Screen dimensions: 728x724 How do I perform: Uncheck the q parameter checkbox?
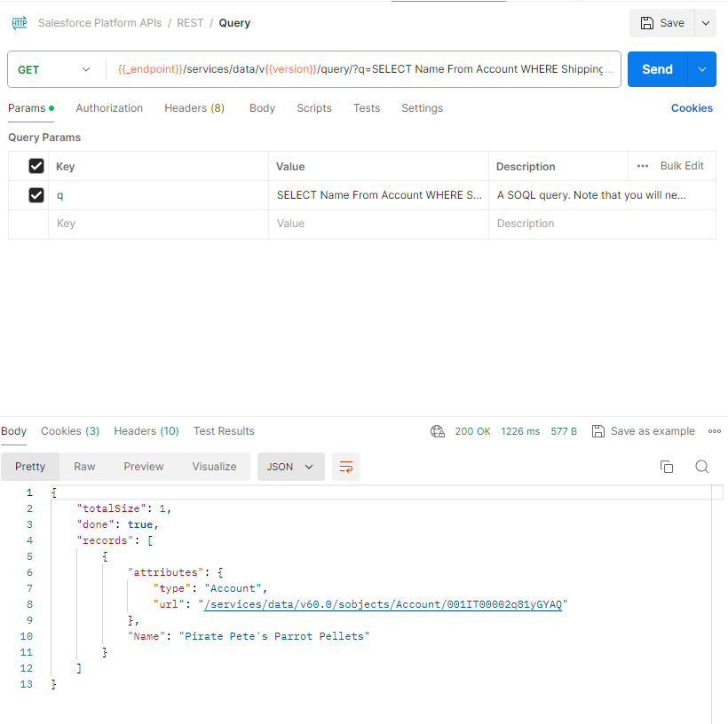[x=36, y=195]
